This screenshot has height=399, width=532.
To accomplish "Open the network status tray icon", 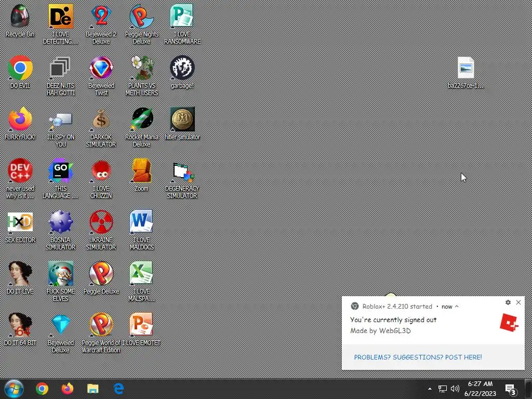I will point(443,389).
